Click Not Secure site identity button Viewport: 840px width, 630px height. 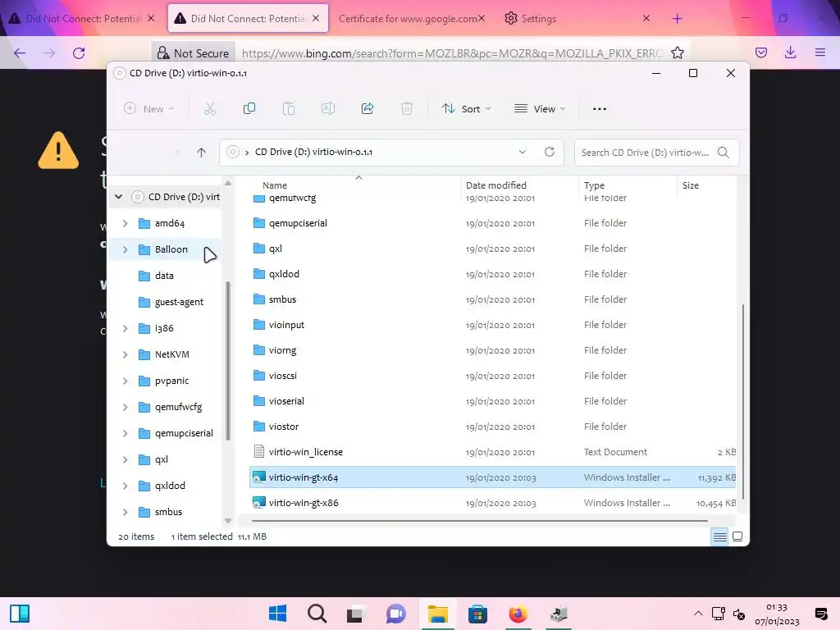pos(193,53)
